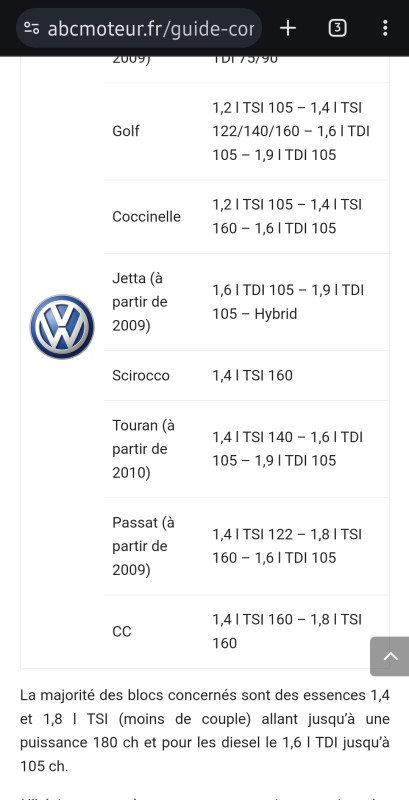Click the Volkswagen logo image
Image resolution: width=409 pixels, height=800 pixels.
62,327
